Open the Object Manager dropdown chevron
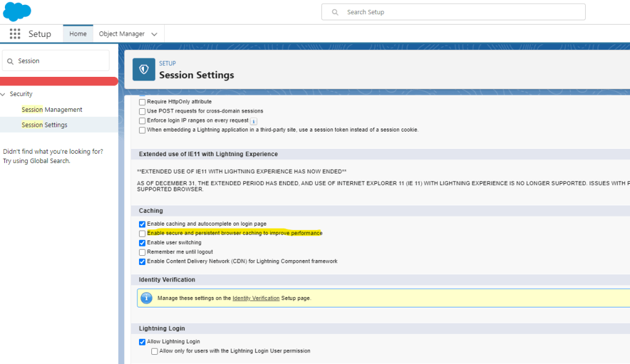 (x=154, y=34)
